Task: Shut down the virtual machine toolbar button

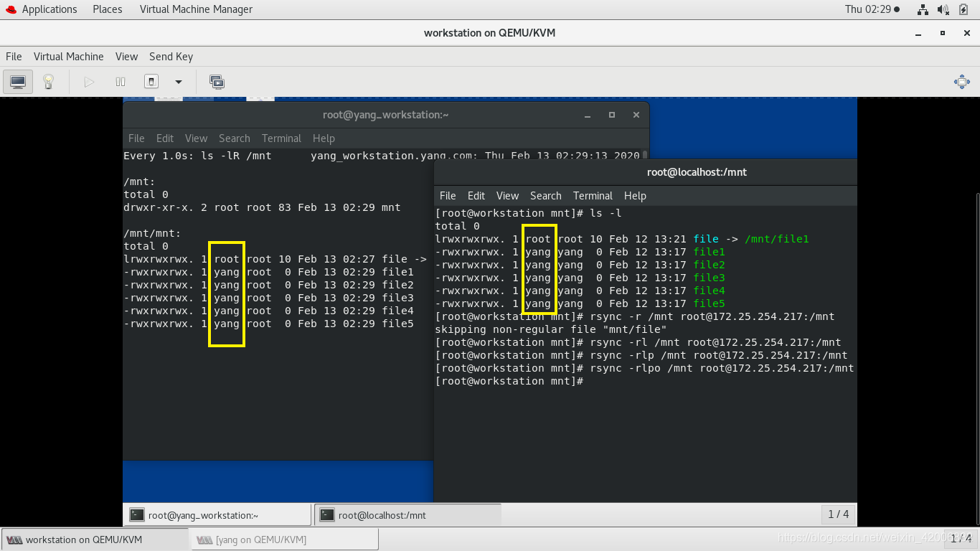Action: click(151, 82)
